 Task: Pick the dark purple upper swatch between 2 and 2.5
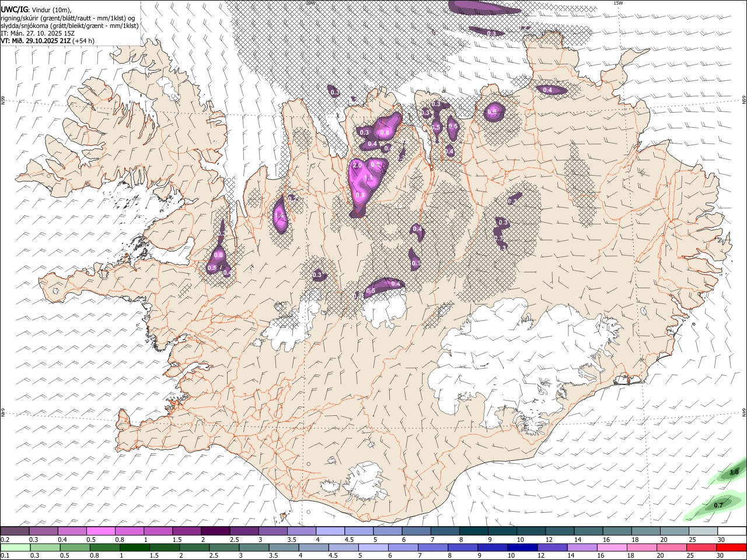tap(215, 531)
